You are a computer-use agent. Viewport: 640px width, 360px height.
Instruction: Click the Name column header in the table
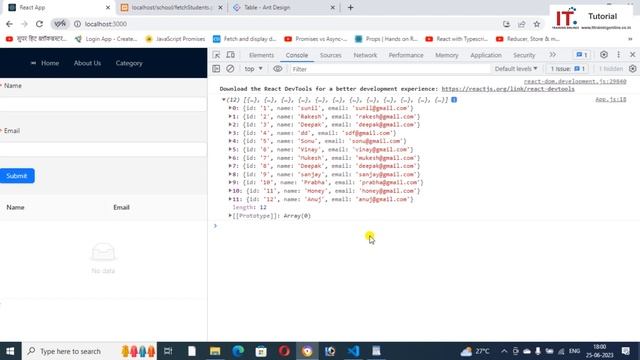pos(15,207)
